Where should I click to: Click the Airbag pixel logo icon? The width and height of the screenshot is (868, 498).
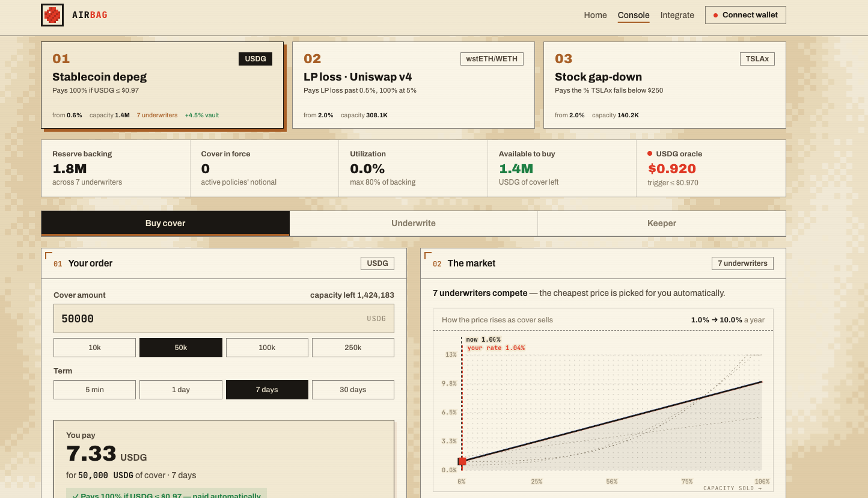pyautogui.click(x=52, y=15)
